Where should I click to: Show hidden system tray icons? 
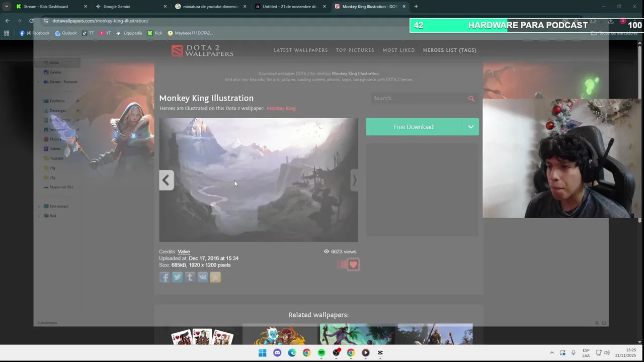tap(552, 353)
